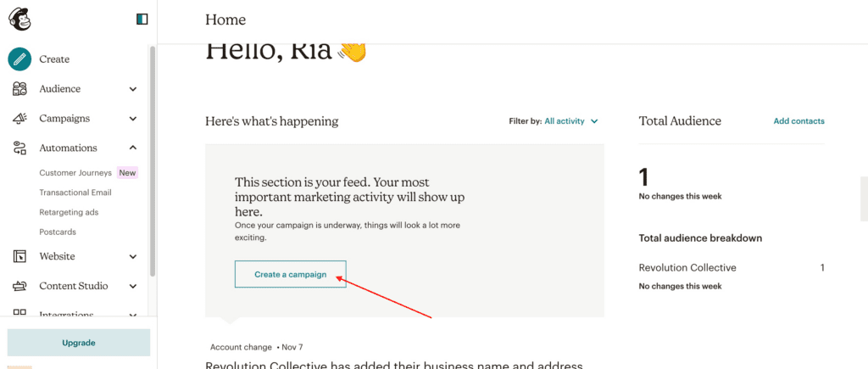
Task: Open the Content Studio icon
Action: click(x=20, y=286)
